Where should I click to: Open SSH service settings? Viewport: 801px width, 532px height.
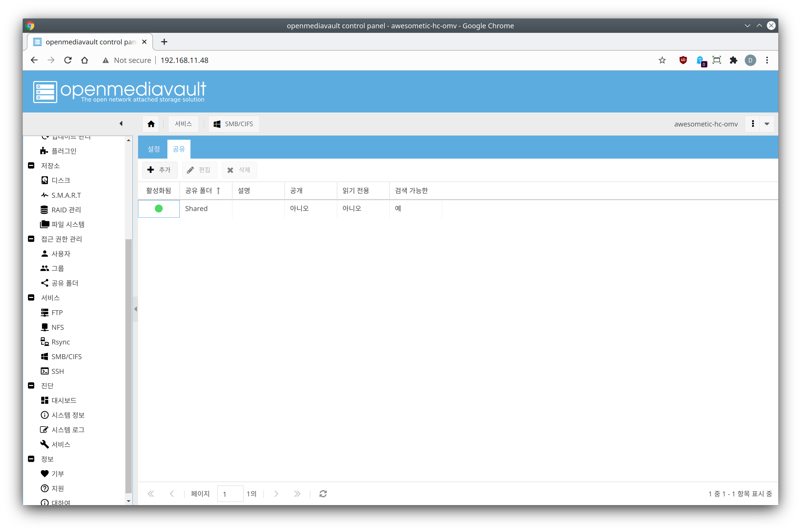pyautogui.click(x=53, y=371)
